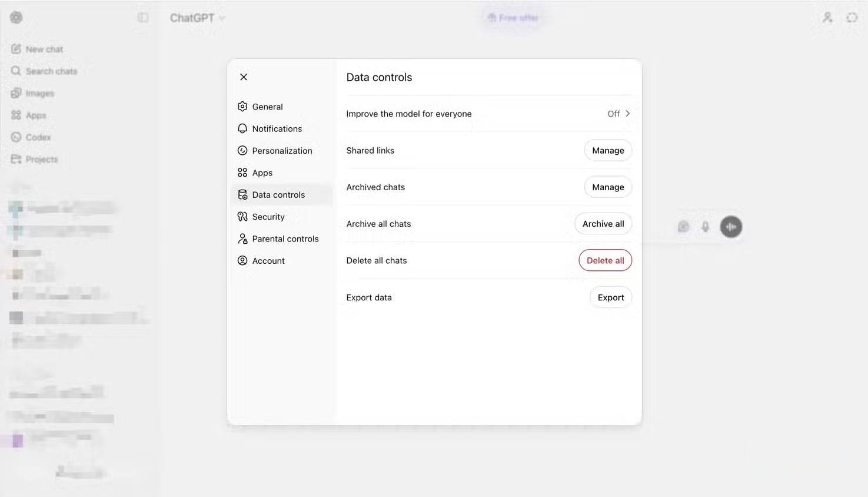Click the voice mode waveform icon

pyautogui.click(x=731, y=227)
